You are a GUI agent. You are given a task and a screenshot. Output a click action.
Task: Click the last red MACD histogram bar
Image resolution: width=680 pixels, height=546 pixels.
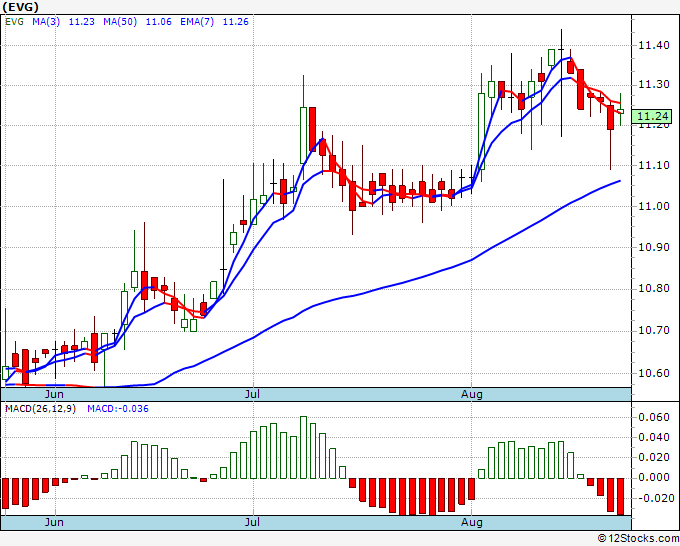tap(621, 497)
